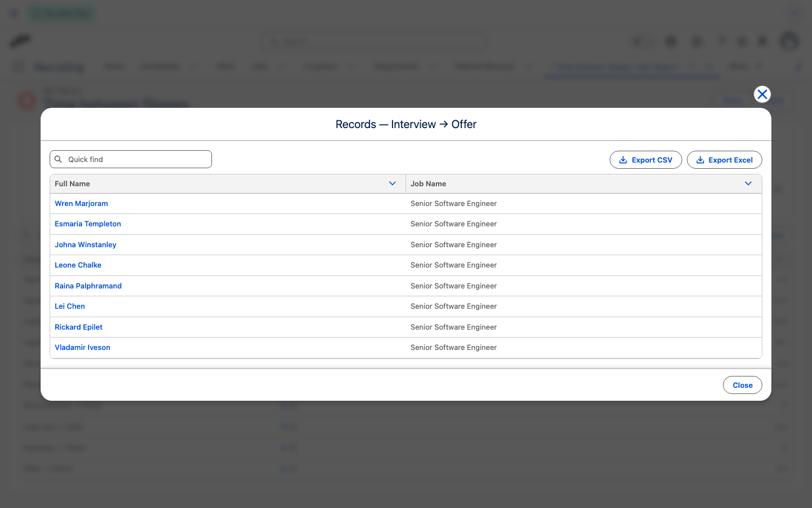This screenshot has height=508, width=812.
Task: Click the download icon on Export CSV
Action: (x=623, y=160)
